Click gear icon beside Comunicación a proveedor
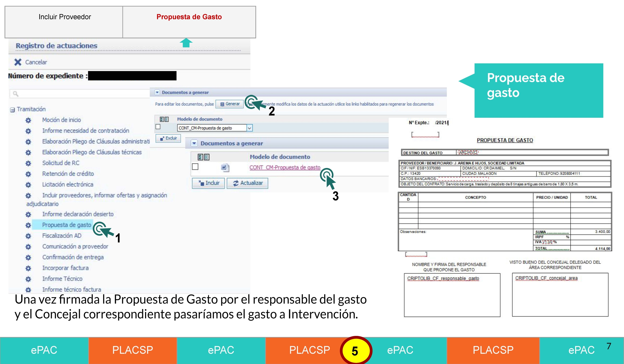 pos(28,246)
